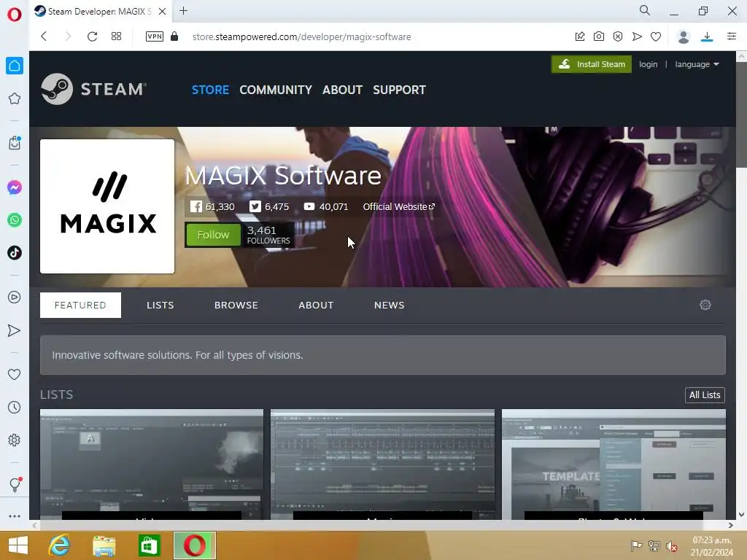Select the NEWS tab

(x=390, y=306)
